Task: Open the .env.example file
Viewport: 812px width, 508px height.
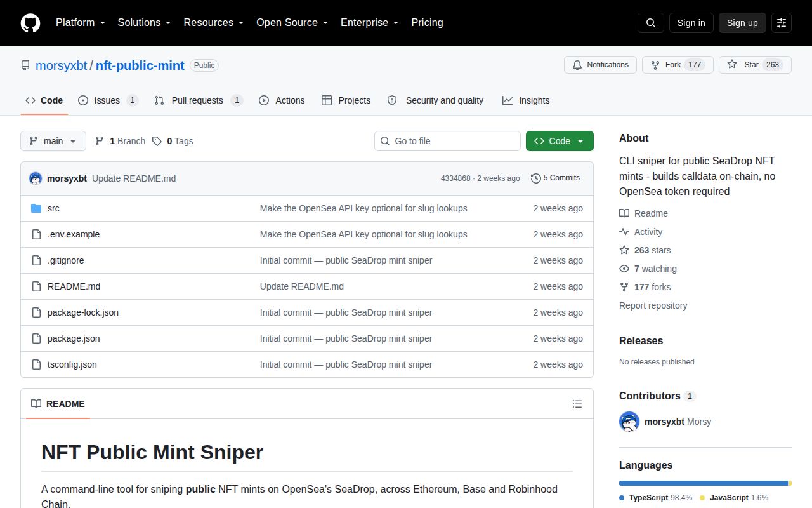Action: [x=74, y=234]
